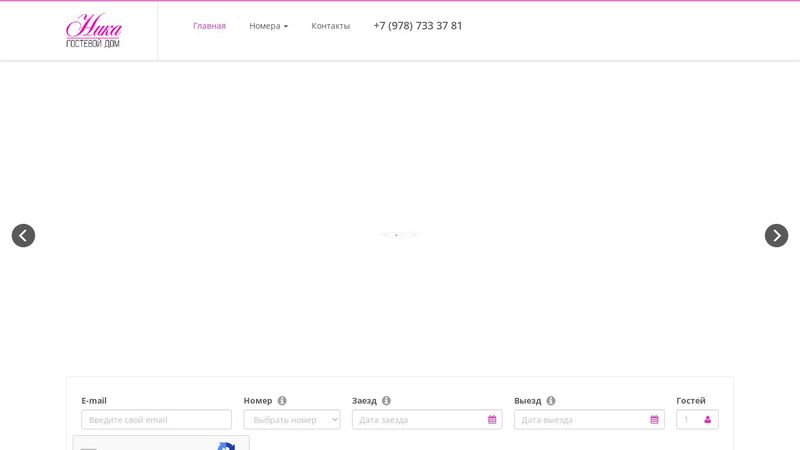
Task: Click Дата заезда date field
Action: 427,420
